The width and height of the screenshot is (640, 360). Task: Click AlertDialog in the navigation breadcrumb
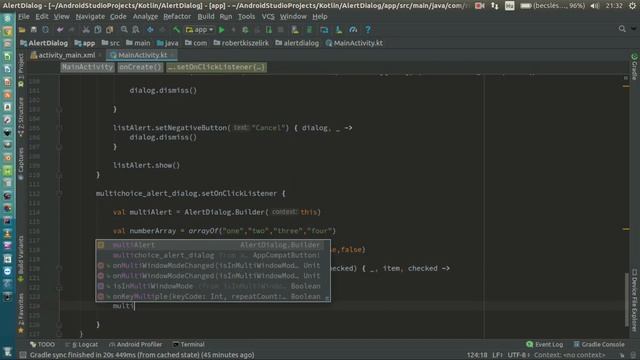tap(44, 43)
